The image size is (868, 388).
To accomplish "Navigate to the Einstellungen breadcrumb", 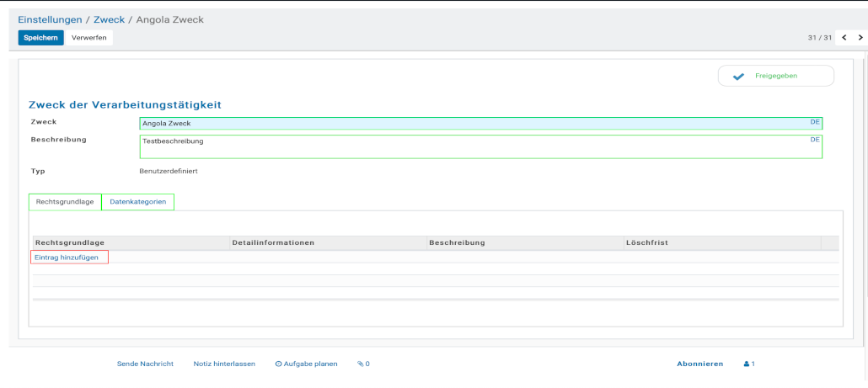I will [x=51, y=19].
